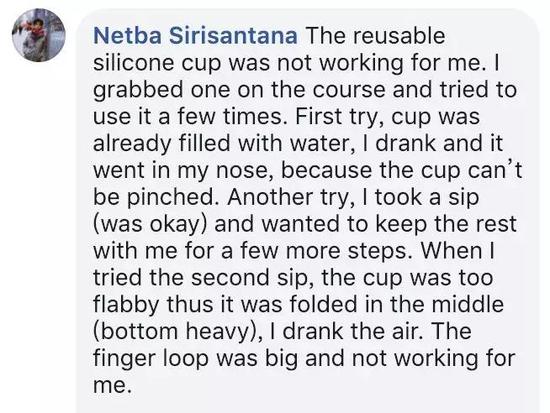The width and height of the screenshot is (550, 413).
Task: Click the word 'finger' in the comment
Action: click(125, 359)
